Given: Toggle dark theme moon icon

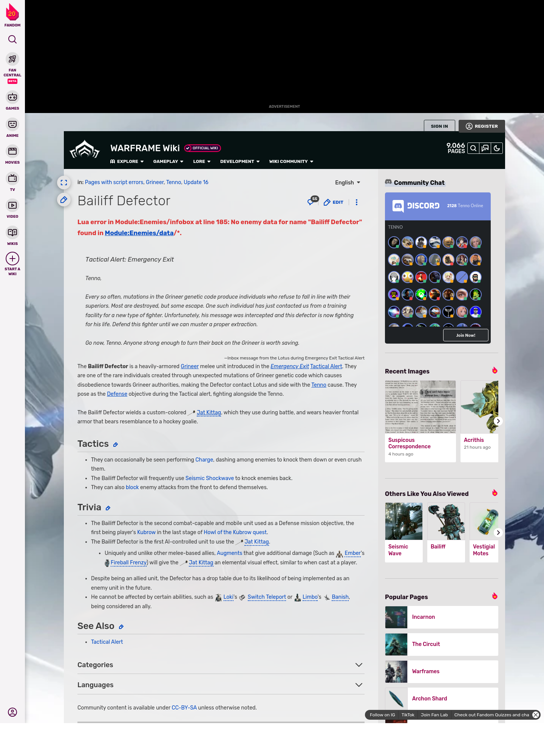Looking at the screenshot, I should [x=497, y=148].
